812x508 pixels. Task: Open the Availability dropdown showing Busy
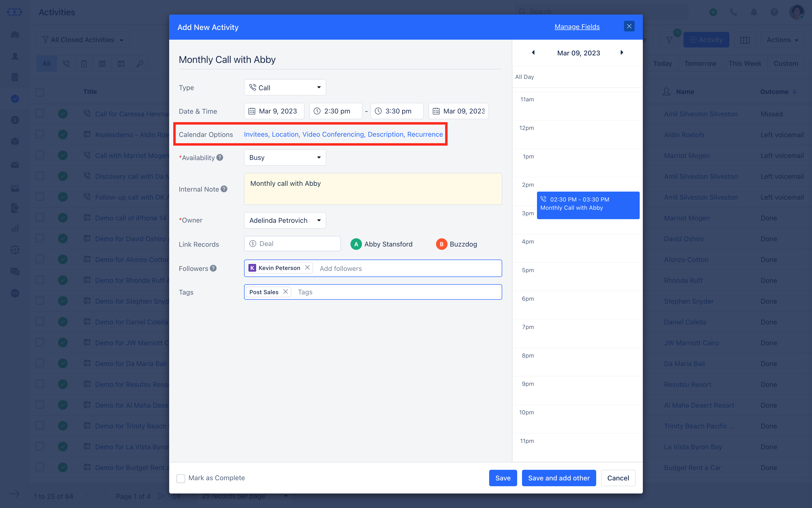tap(285, 157)
